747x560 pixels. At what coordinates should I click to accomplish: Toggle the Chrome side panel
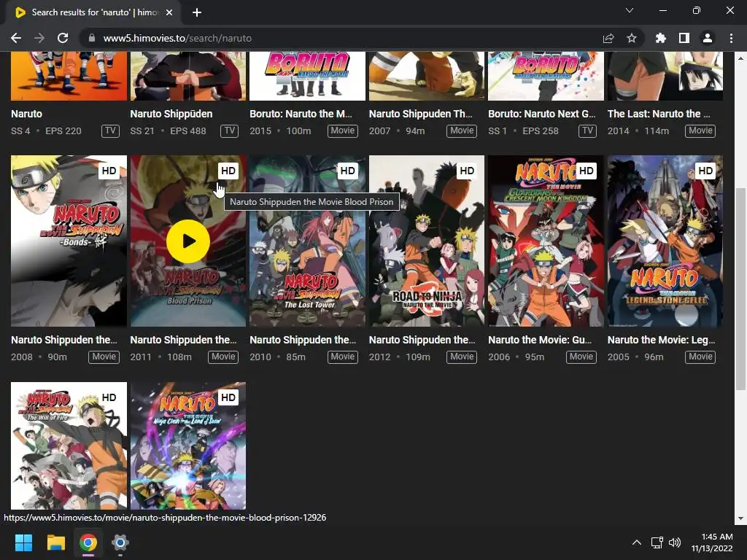[x=684, y=38]
